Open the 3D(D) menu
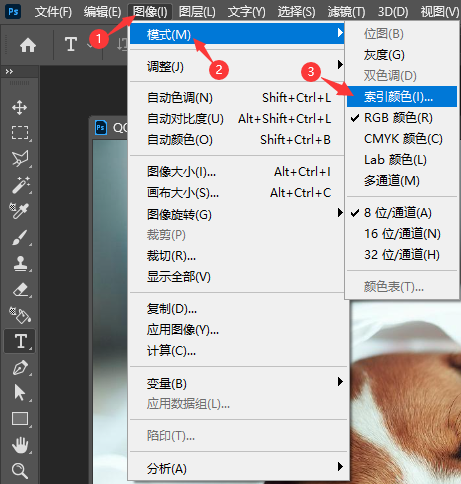This screenshot has width=461, height=484. [393, 12]
